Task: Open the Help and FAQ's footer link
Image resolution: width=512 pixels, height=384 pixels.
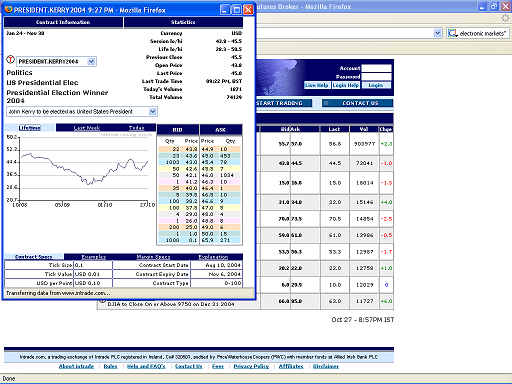Action: 146,366
